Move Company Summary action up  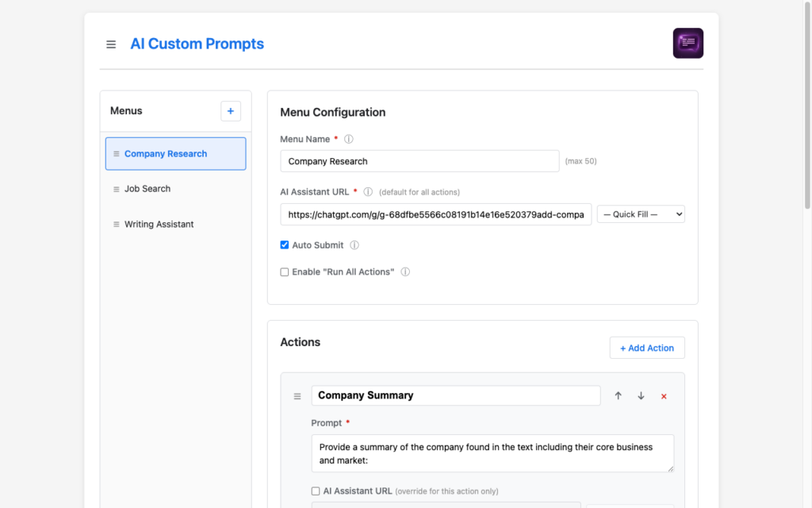click(618, 395)
